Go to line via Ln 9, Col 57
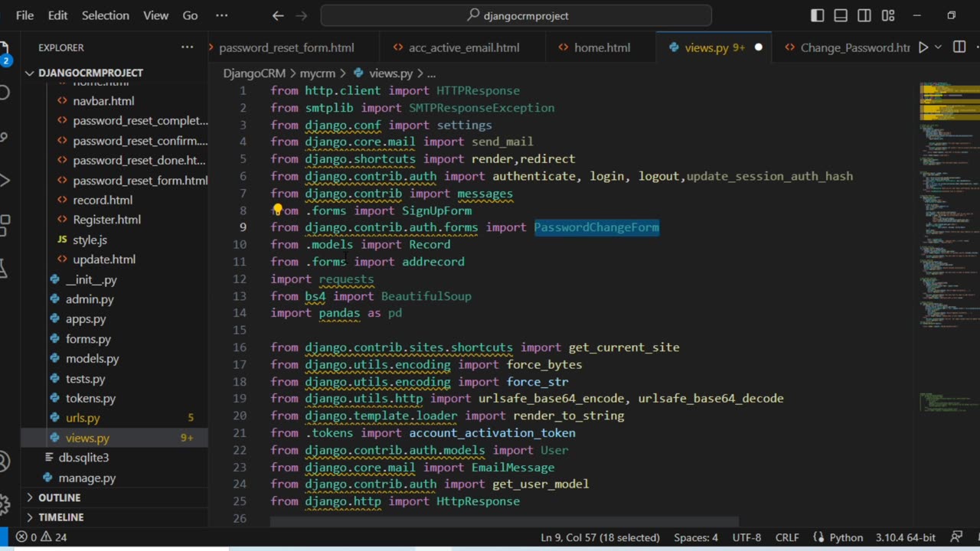980x551 pixels. (x=600, y=537)
